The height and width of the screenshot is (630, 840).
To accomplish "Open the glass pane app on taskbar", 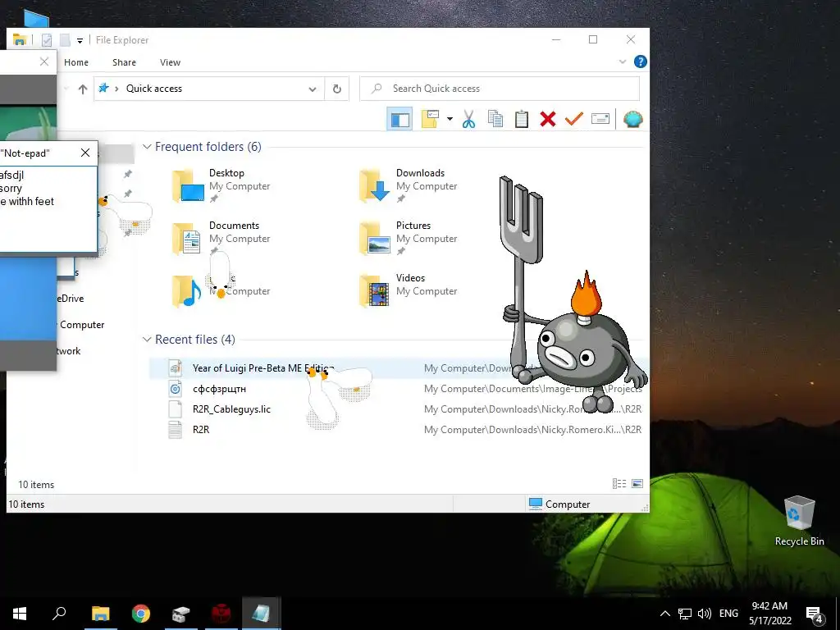I will [x=262, y=614].
